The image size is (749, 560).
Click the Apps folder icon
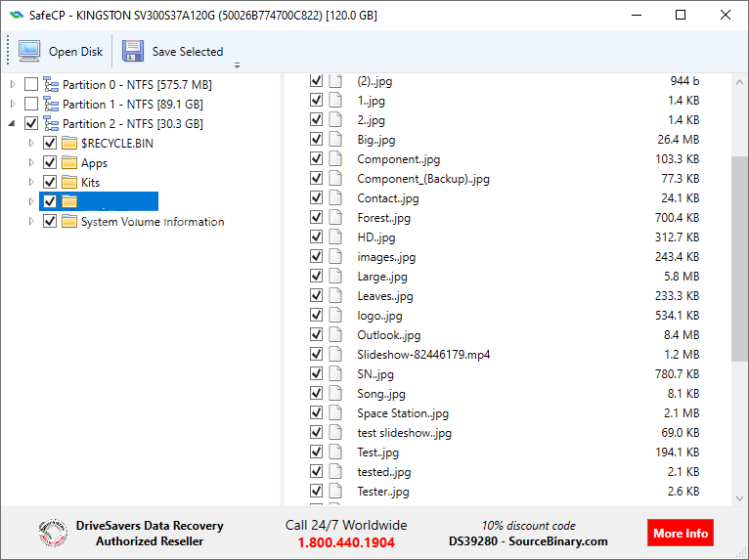(x=69, y=163)
